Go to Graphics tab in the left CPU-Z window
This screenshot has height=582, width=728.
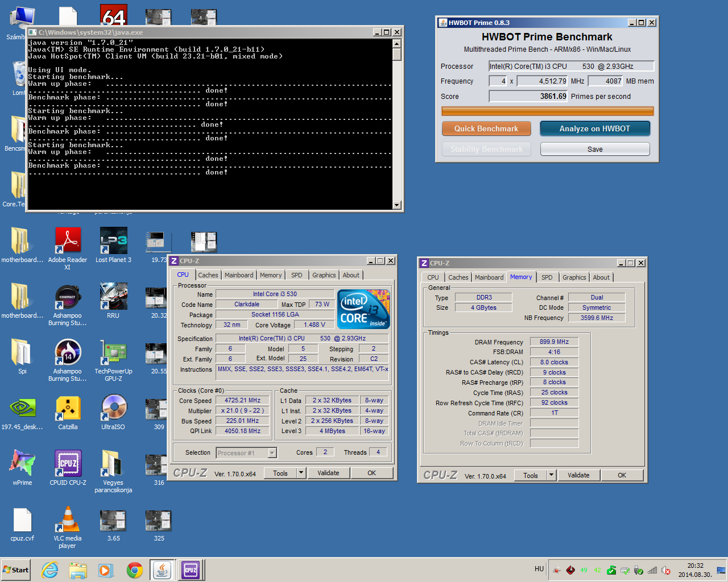pos(324,275)
